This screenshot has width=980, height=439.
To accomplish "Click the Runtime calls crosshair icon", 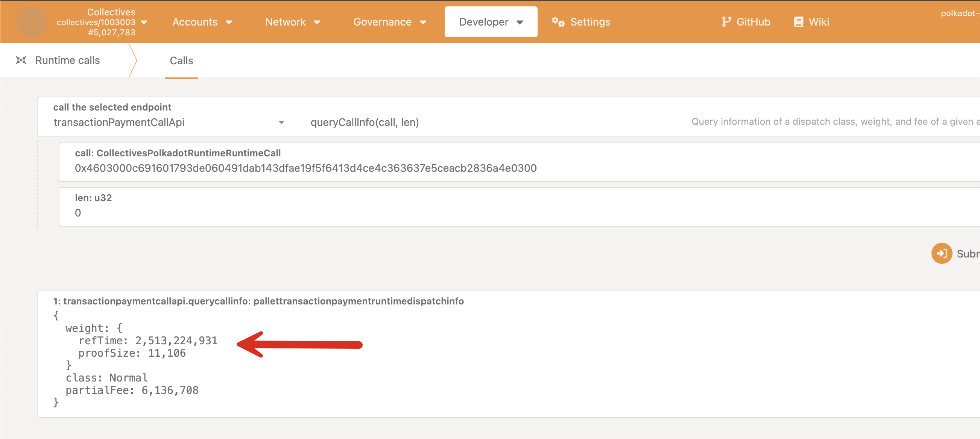I will 21,60.
